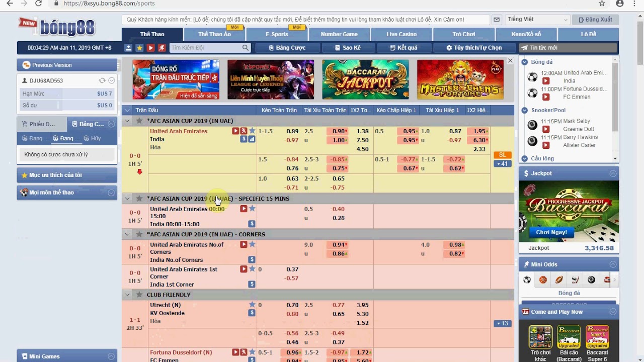This screenshot has height=362, width=644.
Task: Collapse the Jackpot panel
Action: click(x=613, y=173)
